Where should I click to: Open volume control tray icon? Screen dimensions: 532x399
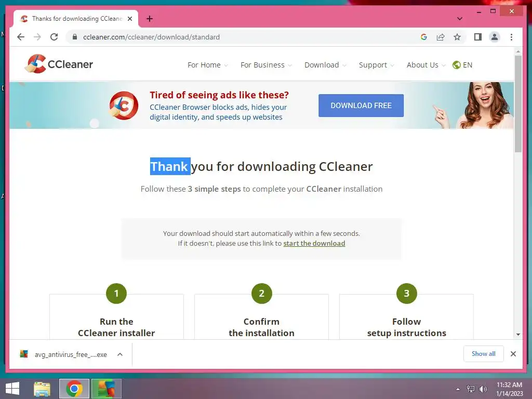coord(483,389)
